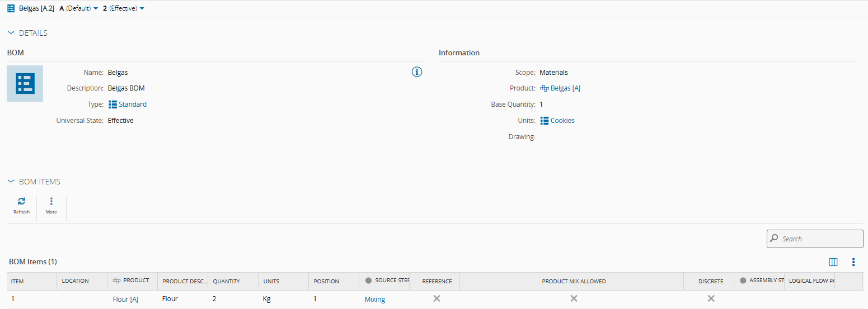Viewport: 868px width, 309px height.
Task: Click the Discrete X mark in row 1
Action: (x=711, y=299)
